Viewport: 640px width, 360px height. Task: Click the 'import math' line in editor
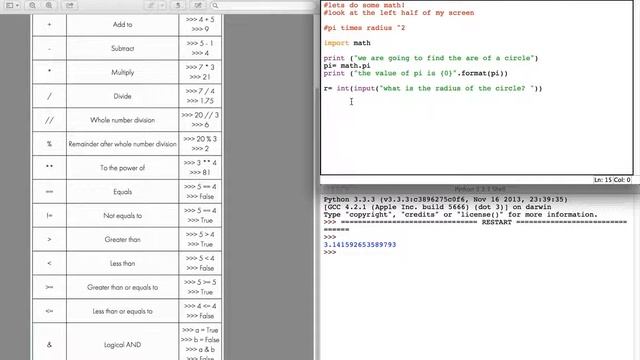pyautogui.click(x=347, y=43)
